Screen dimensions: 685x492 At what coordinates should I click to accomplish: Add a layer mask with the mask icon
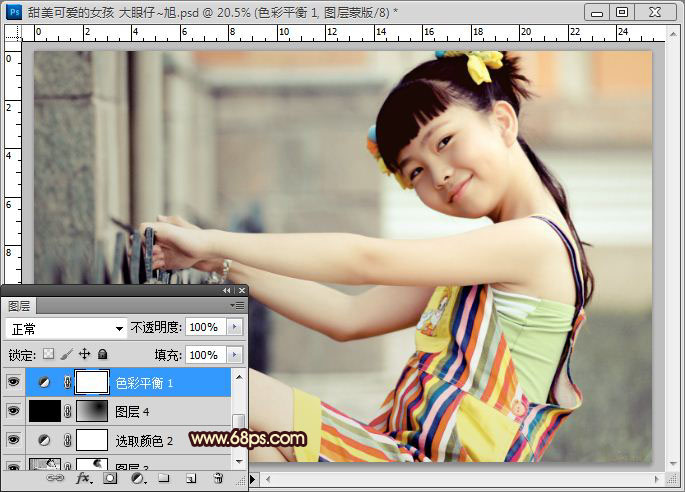[110, 479]
